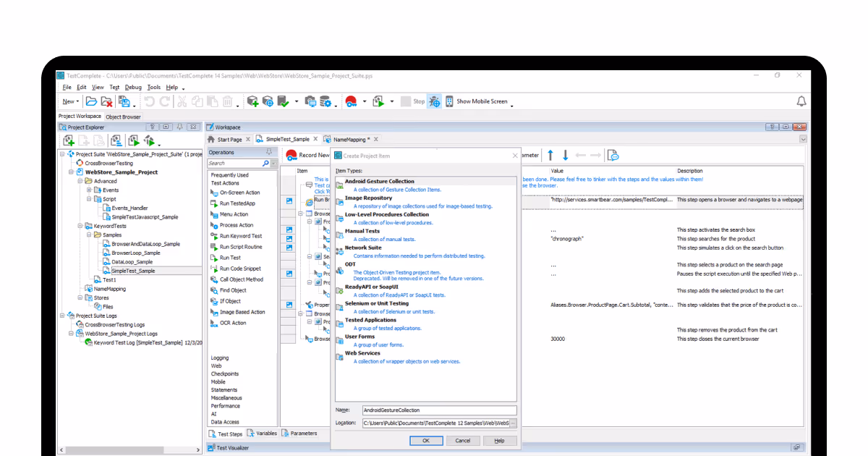Click the Record Keyword Test red icon in main toolbar
This screenshot has width=868, height=456.
click(x=351, y=101)
